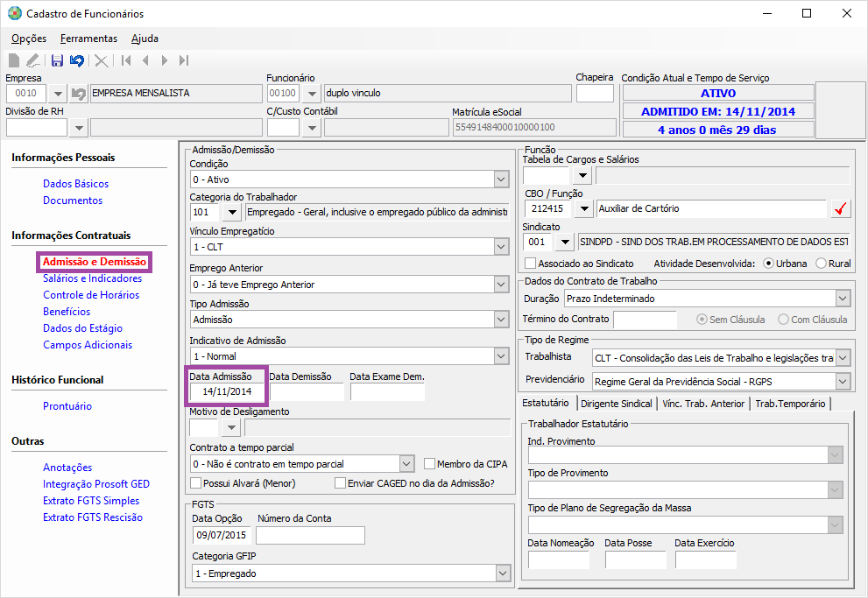Viewport: 868px width, 598px height.
Task: Select the Urbana radio button
Action: click(768, 264)
